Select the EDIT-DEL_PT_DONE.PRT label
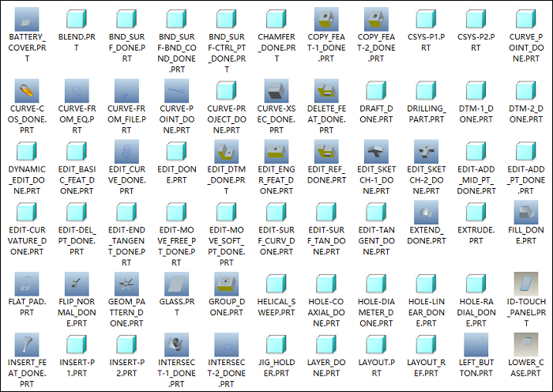Viewport: 553px width, 392px height. [77, 240]
